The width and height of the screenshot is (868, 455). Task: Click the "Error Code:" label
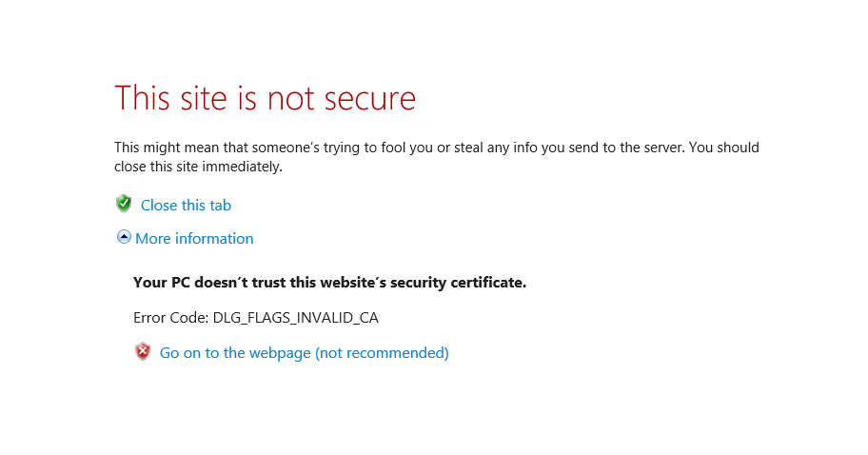(x=170, y=318)
